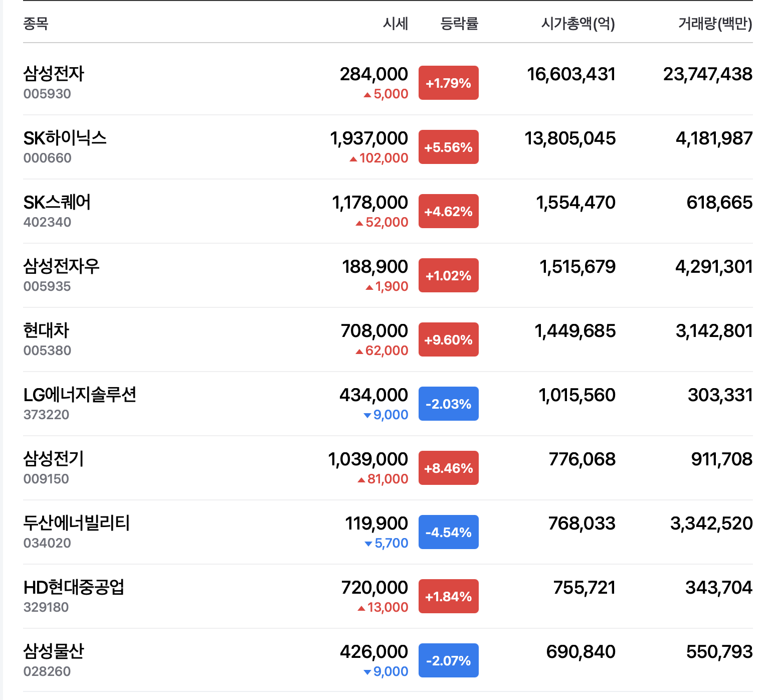This screenshot has height=700, width=771.
Task: Click the -2.07% change badge
Action: pyautogui.click(x=449, y=660)
